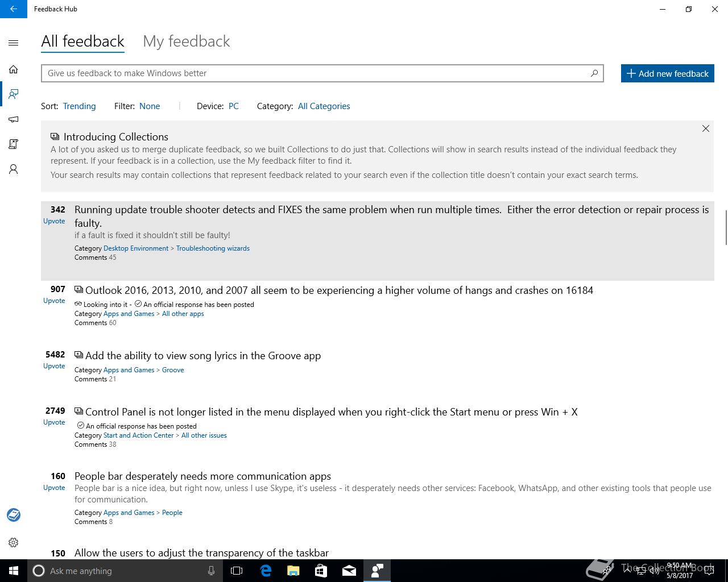Click the vertical scrollbar thumb
Image resolution: width=728 pixels, height=582 pixels.
click(726, 227)
